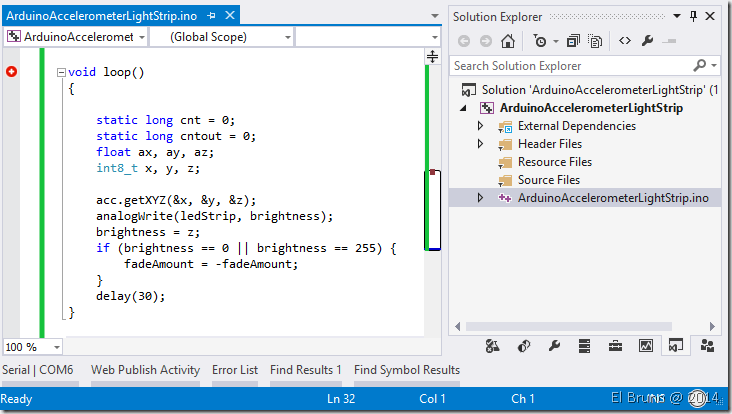Open the Find Symbol Results tab
Viewport: 732px width, 414px height.
(407, 370)
